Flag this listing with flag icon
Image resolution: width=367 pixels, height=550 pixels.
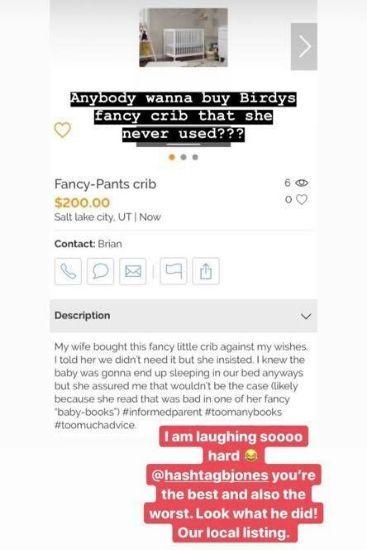pos(173,271)
